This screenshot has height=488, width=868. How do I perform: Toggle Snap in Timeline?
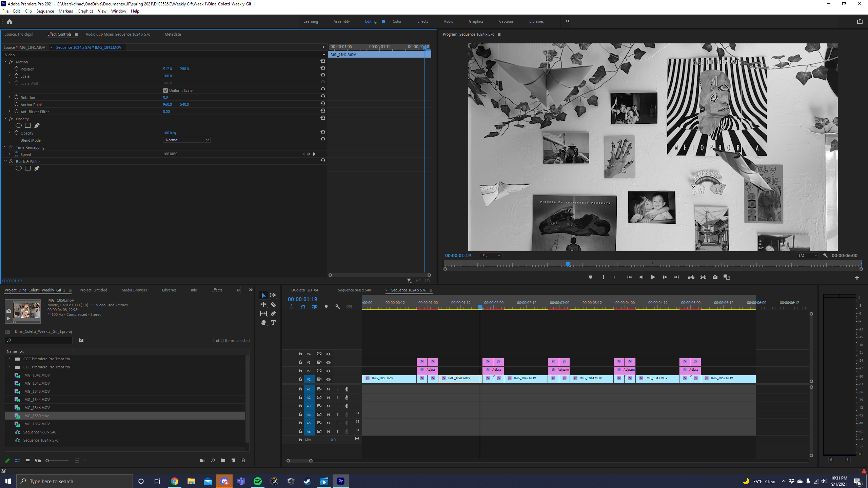coord(303,307)
